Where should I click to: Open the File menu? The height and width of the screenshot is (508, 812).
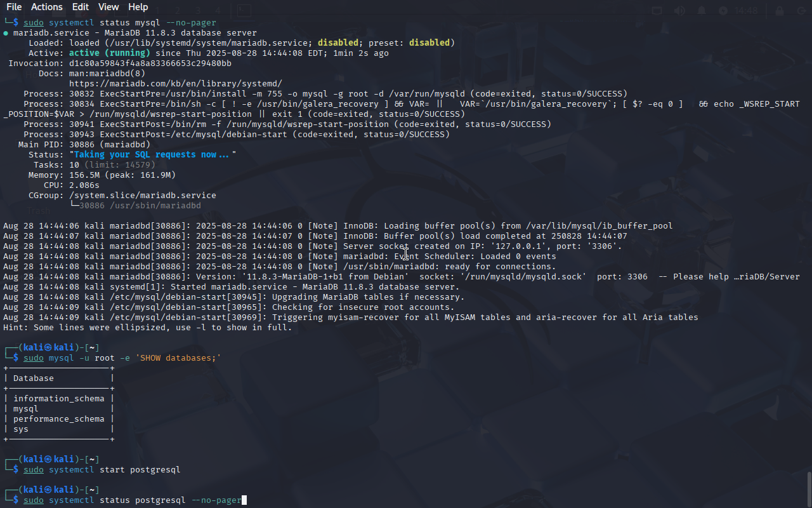pos(14,7)
